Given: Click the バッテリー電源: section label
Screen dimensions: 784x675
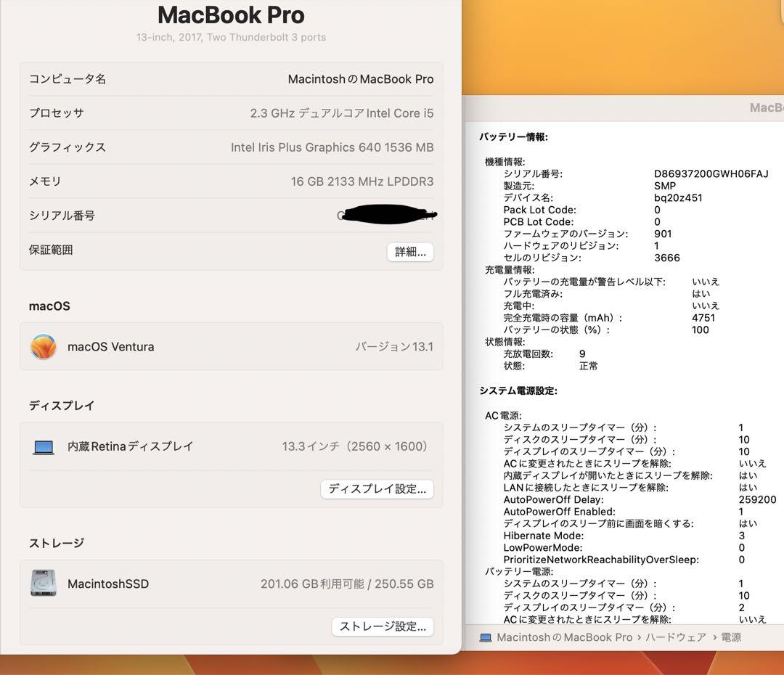Looking at the screenshot, I should [x=519, y=571].
